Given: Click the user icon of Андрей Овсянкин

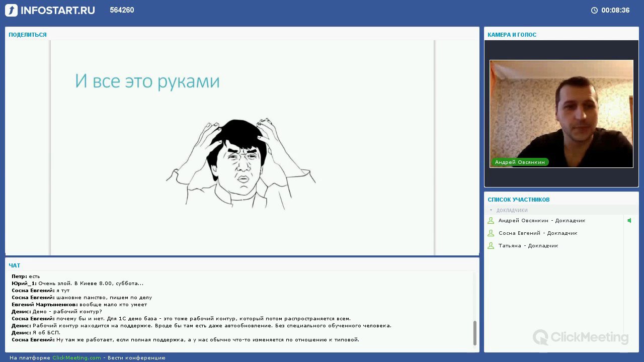Looking at the screenshot, I should pyautogui.click(x=491, y=221).
